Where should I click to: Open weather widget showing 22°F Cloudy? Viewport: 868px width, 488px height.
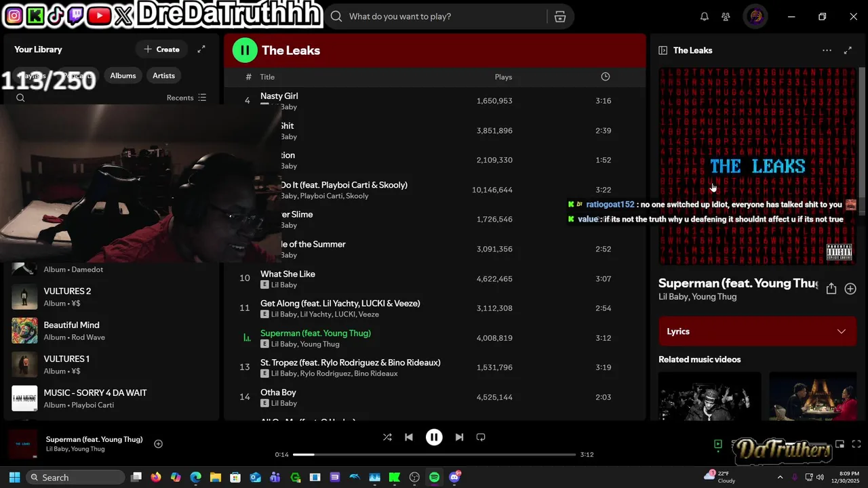point(719,477)
